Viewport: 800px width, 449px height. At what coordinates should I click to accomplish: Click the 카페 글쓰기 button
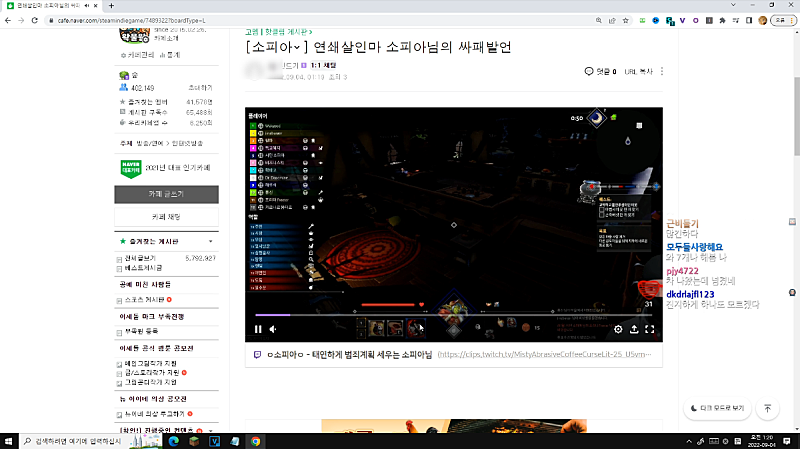[x=166, y=194]
